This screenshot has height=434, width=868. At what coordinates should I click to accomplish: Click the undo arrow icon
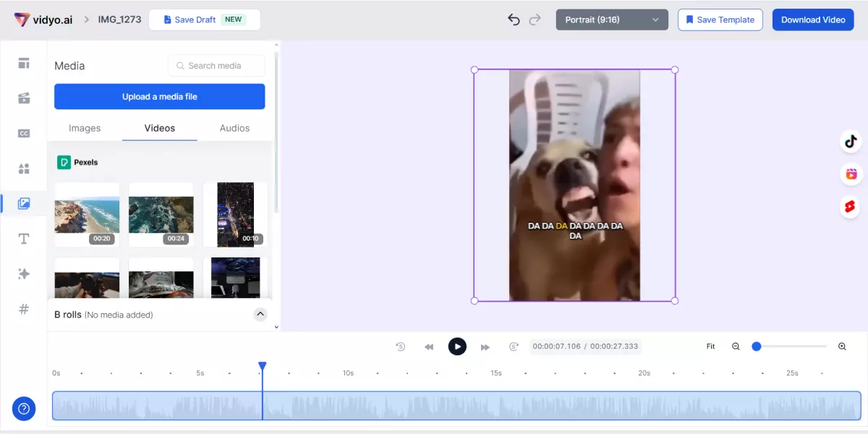coord(514,20)
